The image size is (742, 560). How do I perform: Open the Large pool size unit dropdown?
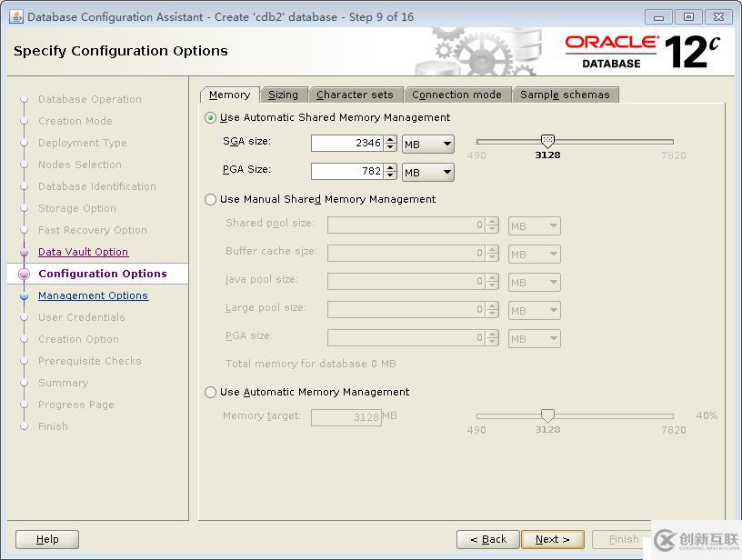[x=535, y=310]
